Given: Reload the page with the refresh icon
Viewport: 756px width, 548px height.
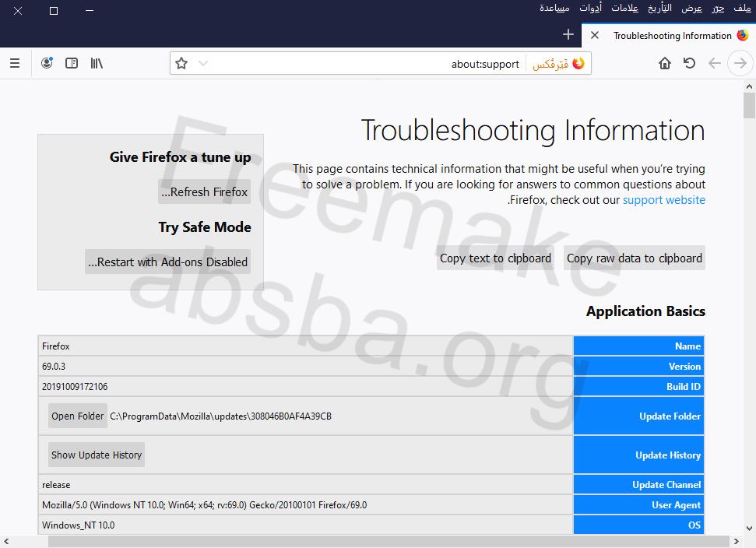Looking at the screenshot, I should 690,63.
